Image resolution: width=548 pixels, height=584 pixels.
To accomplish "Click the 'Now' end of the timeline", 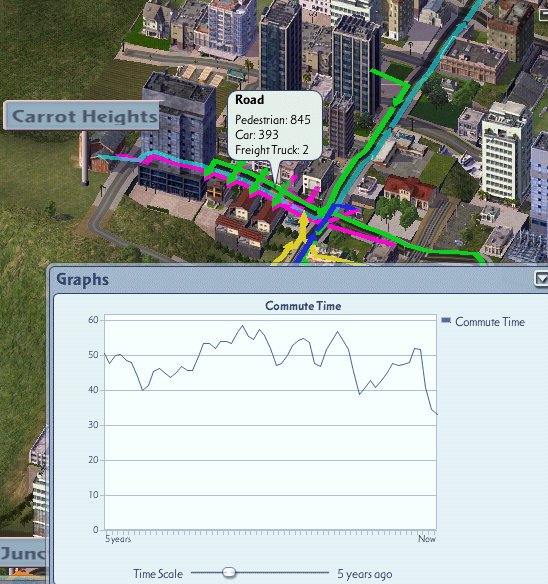I will 427,539.
